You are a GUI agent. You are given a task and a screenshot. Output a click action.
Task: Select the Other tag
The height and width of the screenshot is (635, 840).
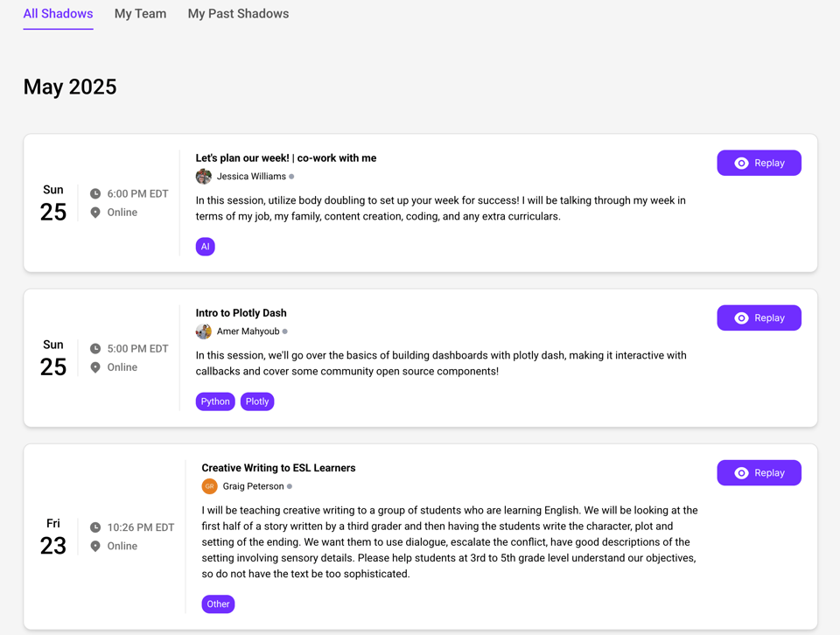218,604
